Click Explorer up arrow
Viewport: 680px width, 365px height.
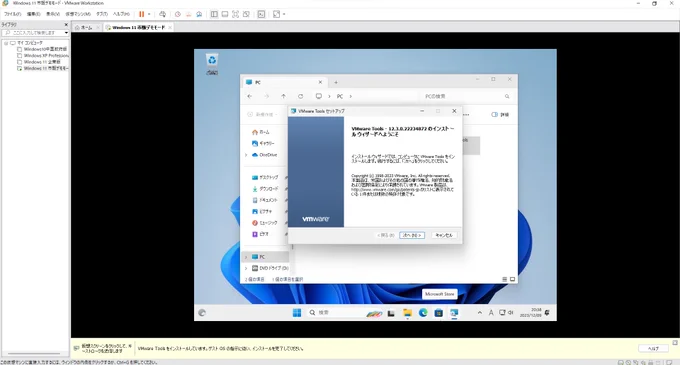point(283,96)
